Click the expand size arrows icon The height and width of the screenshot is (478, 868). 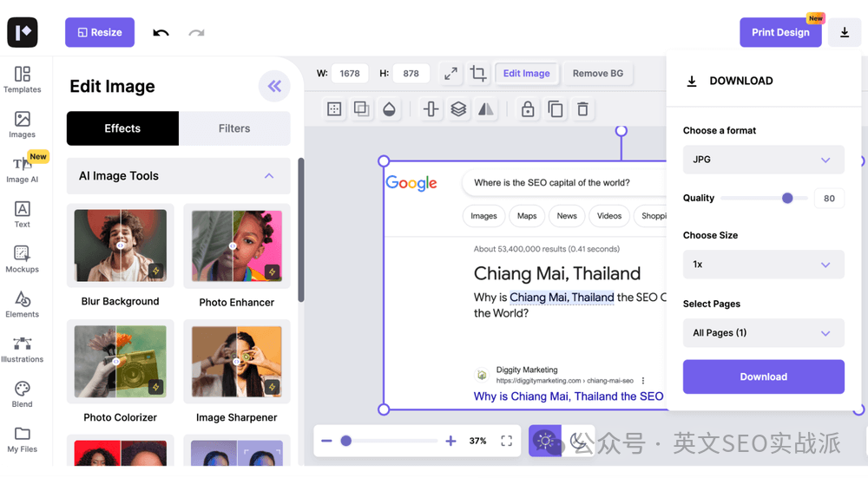point(450,74)
